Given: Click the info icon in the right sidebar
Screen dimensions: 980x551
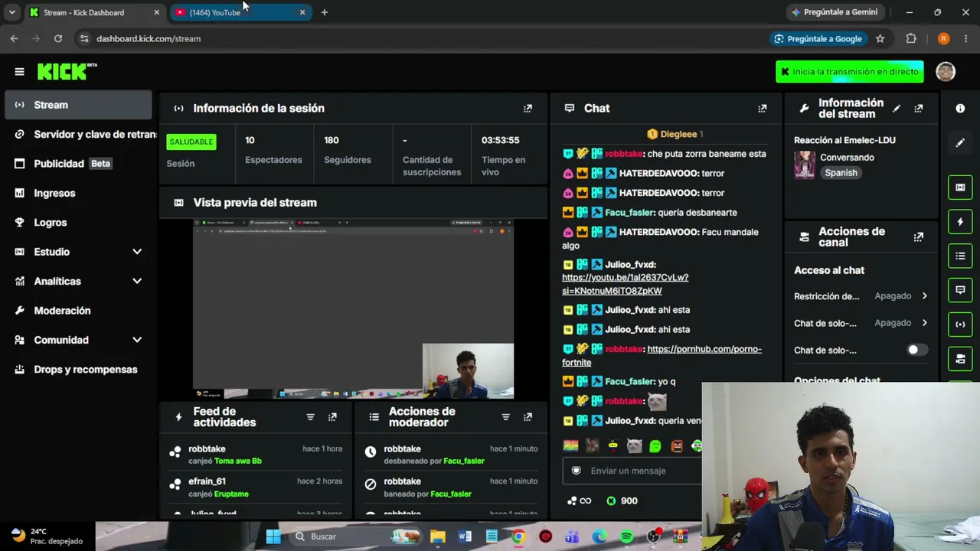Looking at the screenshot, I should pos(960,109).
